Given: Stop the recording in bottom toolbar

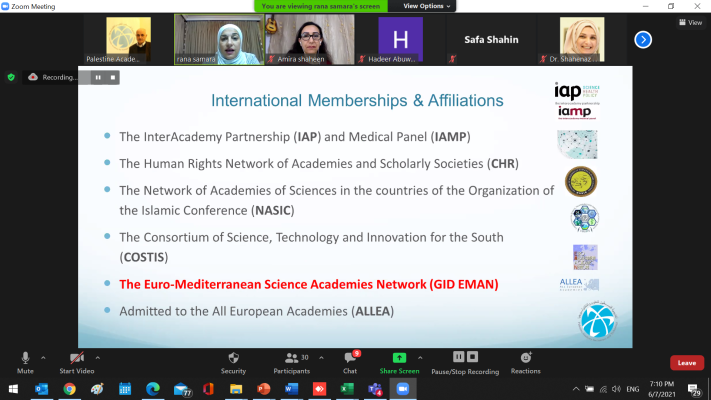Looking at the screenshot, I should click(473, 356).
